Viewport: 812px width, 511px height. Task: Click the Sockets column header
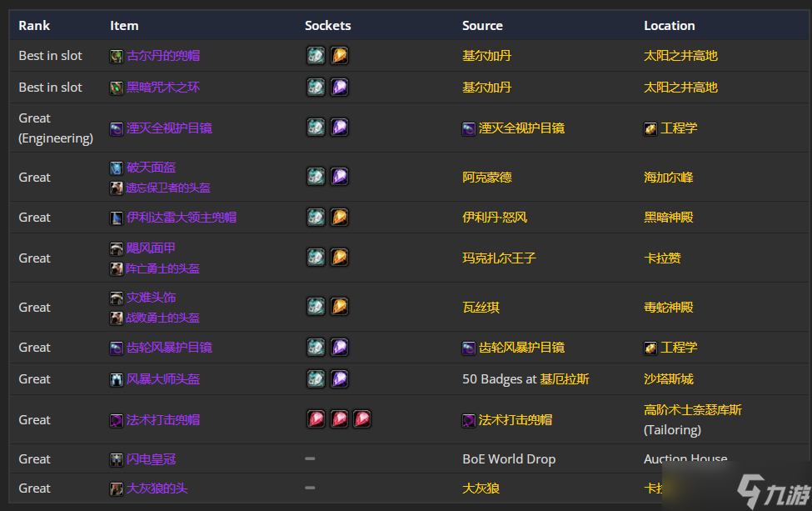coord(328,25)
